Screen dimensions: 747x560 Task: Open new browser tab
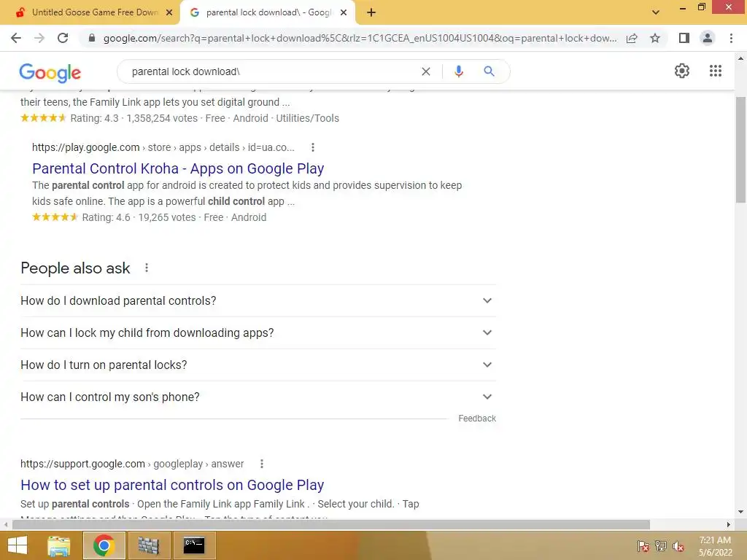click(x=371, y=13)
